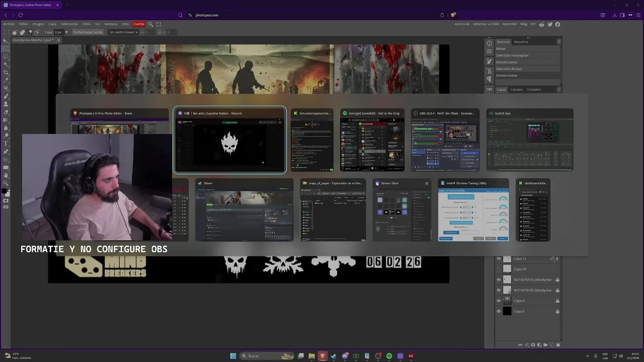Click the Aprender link
The height and width of the screenshot is (362, 644).
(x=510, y=24)
